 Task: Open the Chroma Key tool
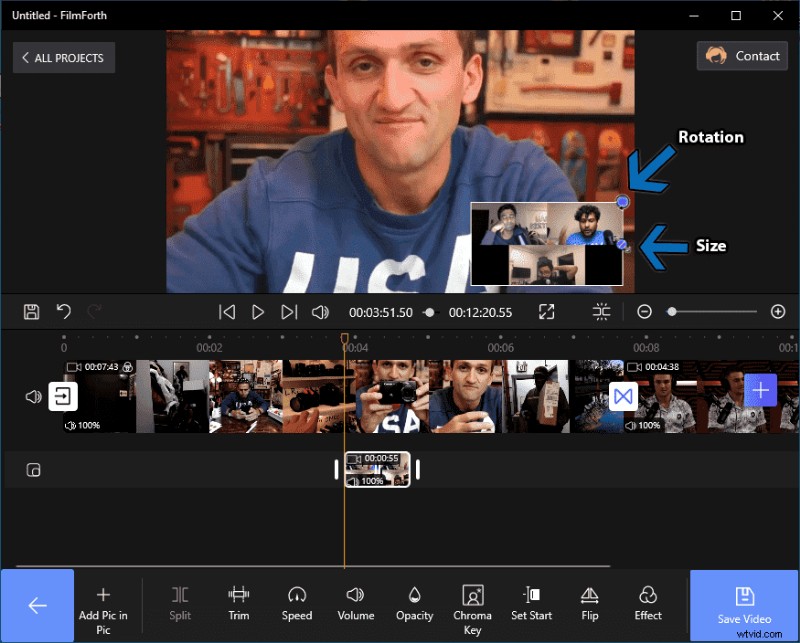pyautogui.click(x=472, y=602)
